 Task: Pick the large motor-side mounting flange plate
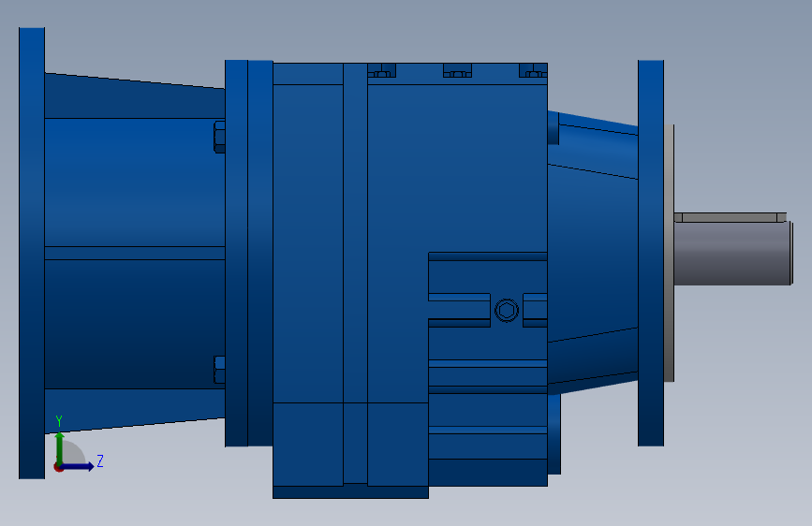click(32, 253)
